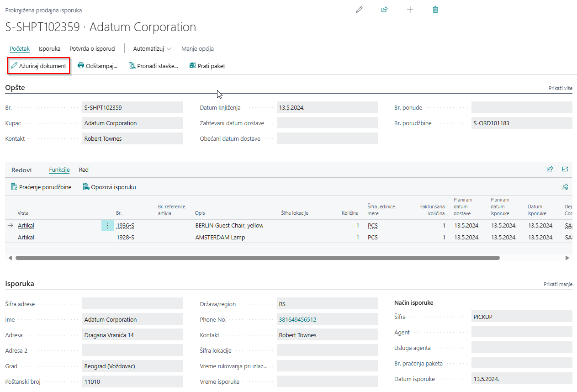Expand Opšte section with Prikaži više

coord(560,88)
